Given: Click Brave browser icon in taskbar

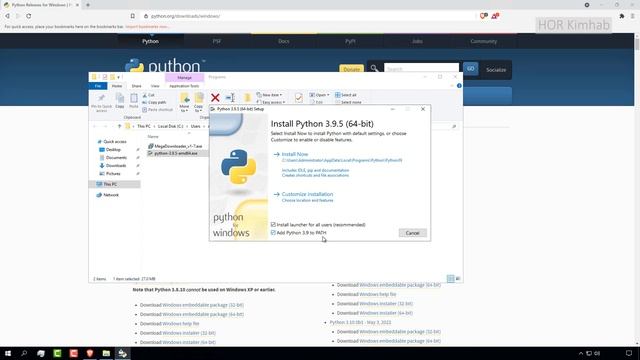Looking at the screenshot, I should (90, 353).
